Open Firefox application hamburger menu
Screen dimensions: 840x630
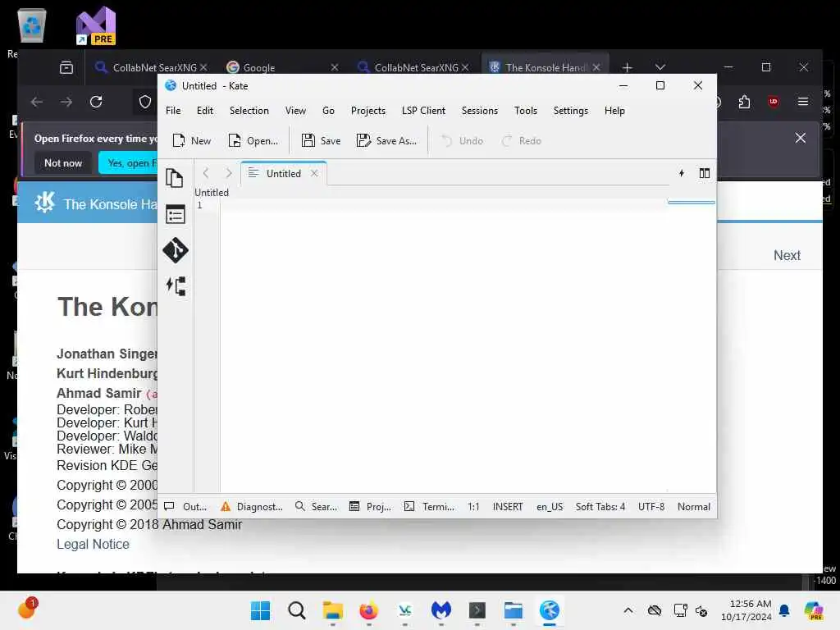tap(802, 102)
